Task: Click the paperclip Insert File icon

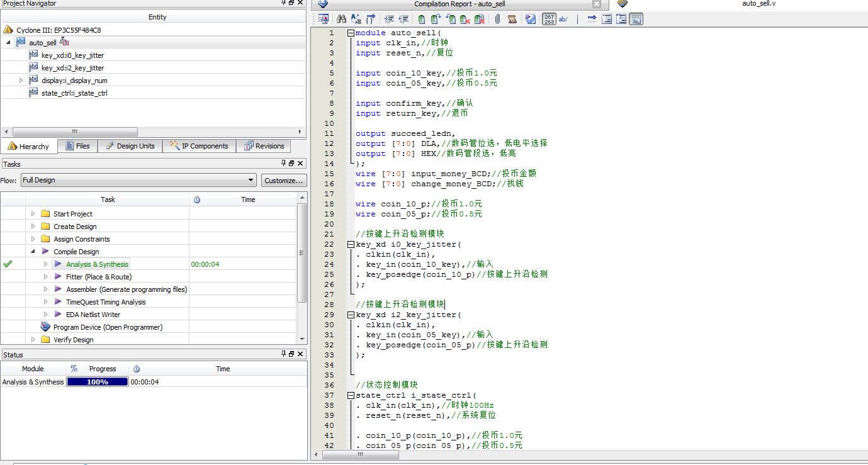Action: point(497,19)
